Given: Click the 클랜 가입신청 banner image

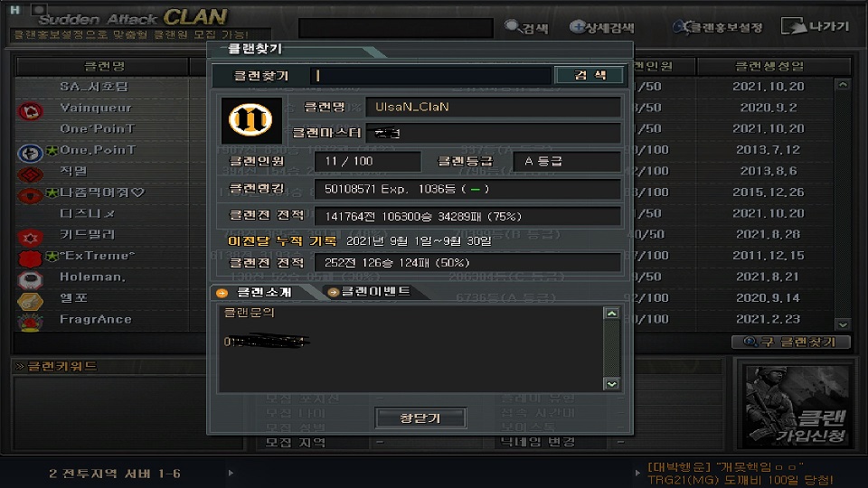Looking at the screenshot, I should pyautogui.click(x=796, y=406).
